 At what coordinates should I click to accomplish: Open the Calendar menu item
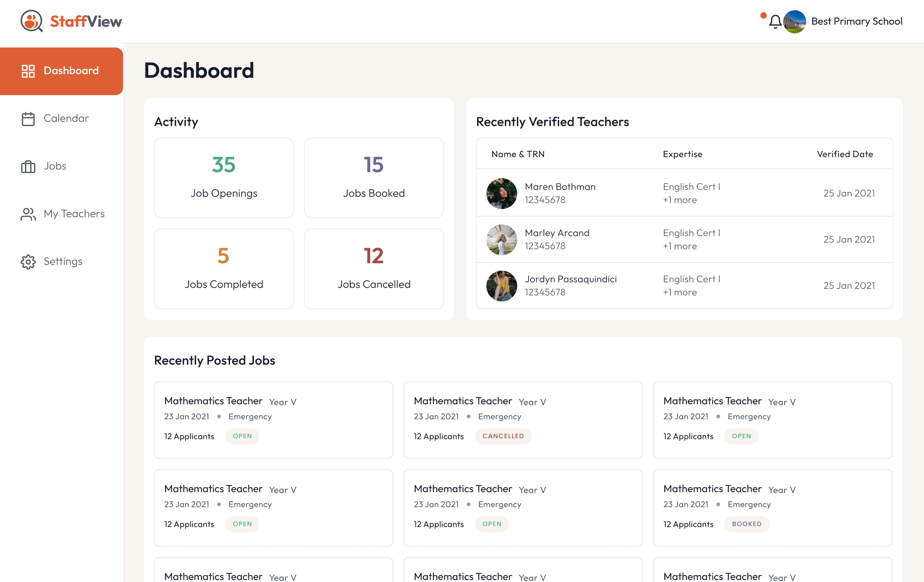[x=66, y=119]
